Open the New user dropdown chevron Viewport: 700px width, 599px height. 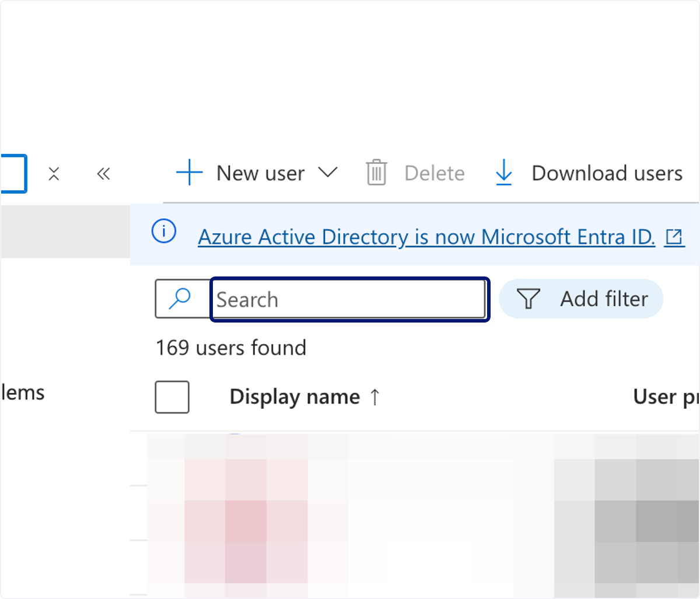[x=328, y=172]
